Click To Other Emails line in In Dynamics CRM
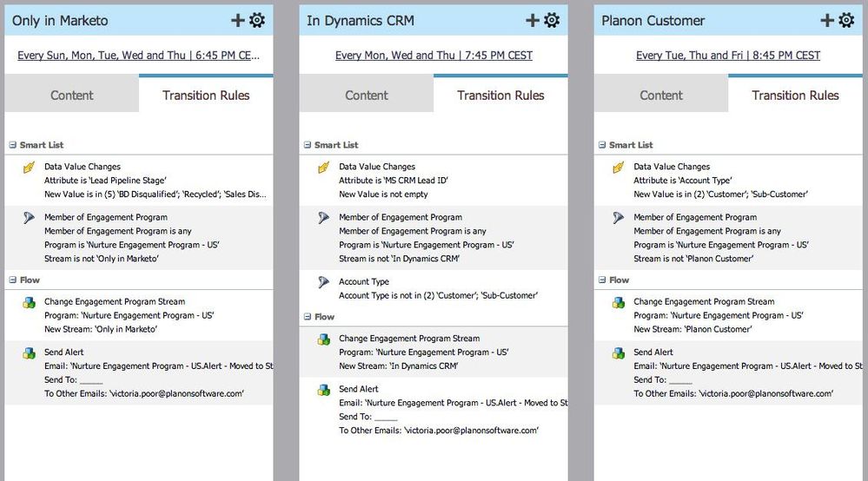 [x=439, y=431]
